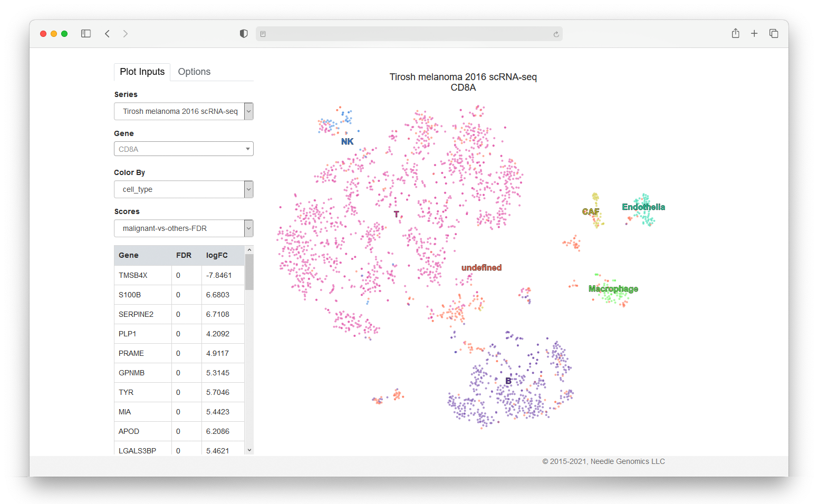Screen dimensions: 818x504
Task: Click the scroll-down arrow of the gene table
Action: point(249,450)
